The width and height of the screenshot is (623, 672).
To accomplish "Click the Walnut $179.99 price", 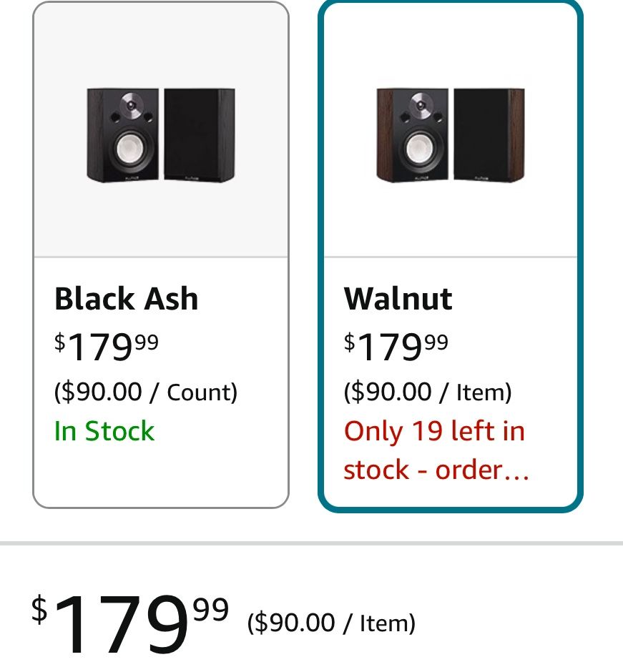I will (396, 347).
